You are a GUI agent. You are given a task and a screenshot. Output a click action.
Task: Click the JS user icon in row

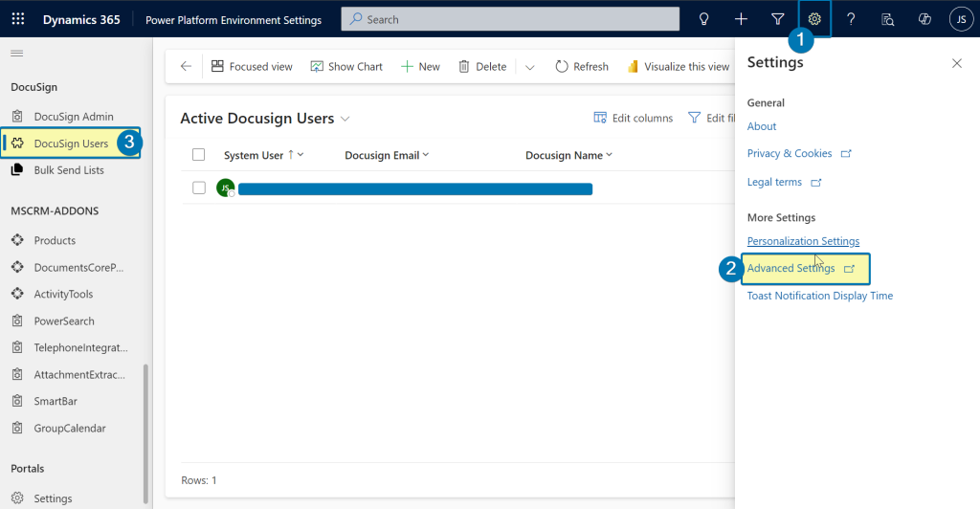click(x=225, y=188)
